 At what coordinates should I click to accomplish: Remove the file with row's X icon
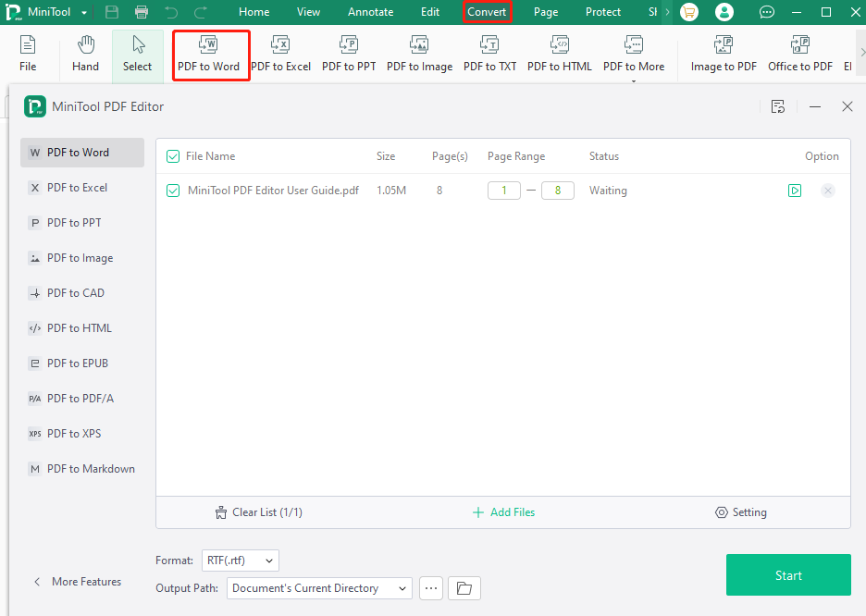coord(827,191)
